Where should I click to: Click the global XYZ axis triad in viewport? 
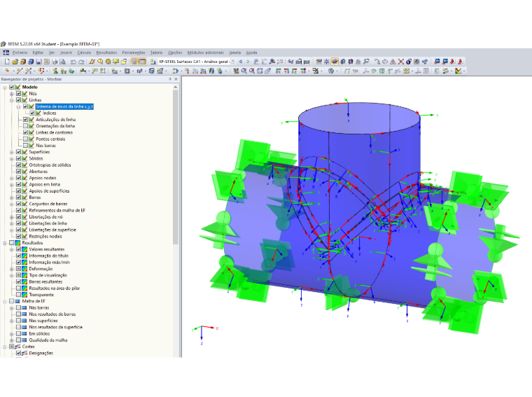pos(204,334)
